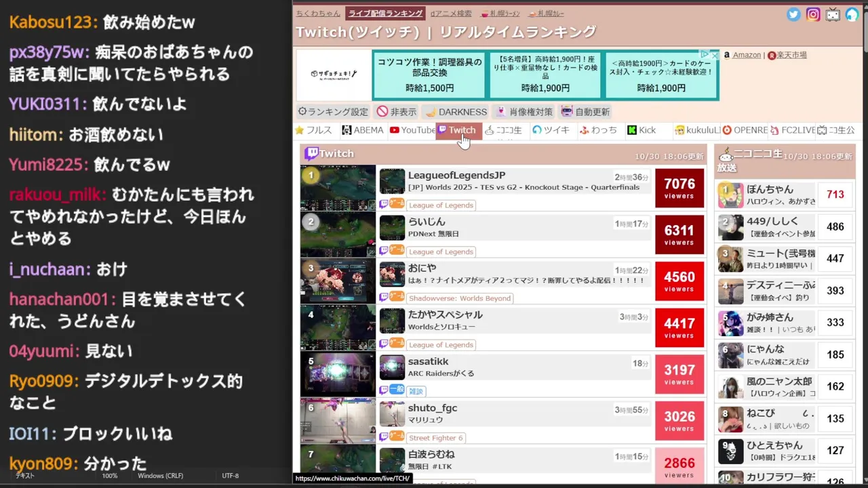Click the 白波らむね channel name

431,455
